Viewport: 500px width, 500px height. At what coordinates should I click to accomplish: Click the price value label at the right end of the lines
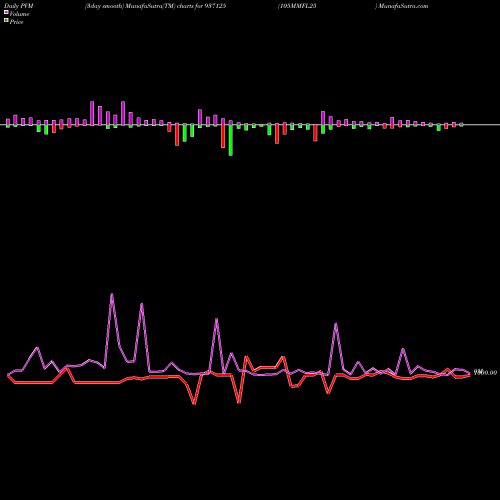click(485, 372)
